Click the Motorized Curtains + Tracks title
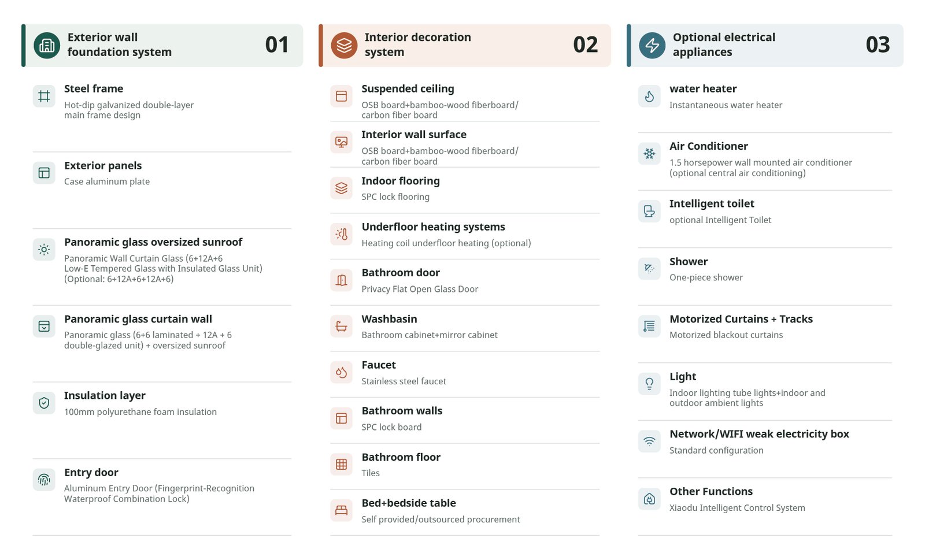Image resolution: width=925 pixels, height=560 pixels. click(741, 319)
